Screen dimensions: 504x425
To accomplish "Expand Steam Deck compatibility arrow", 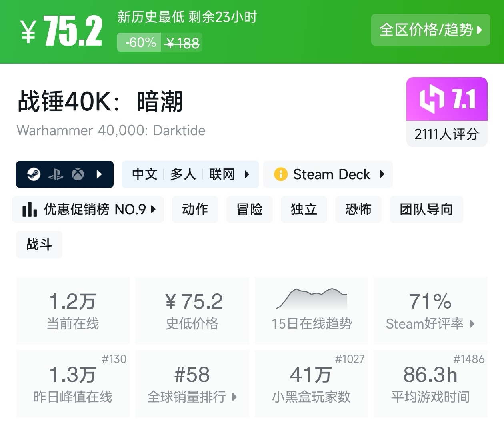I will [x=382, y=174].
